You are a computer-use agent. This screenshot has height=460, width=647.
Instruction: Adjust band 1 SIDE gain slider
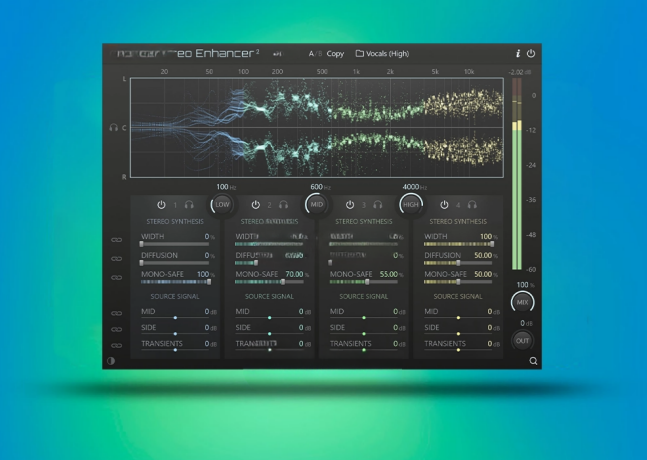175,334
